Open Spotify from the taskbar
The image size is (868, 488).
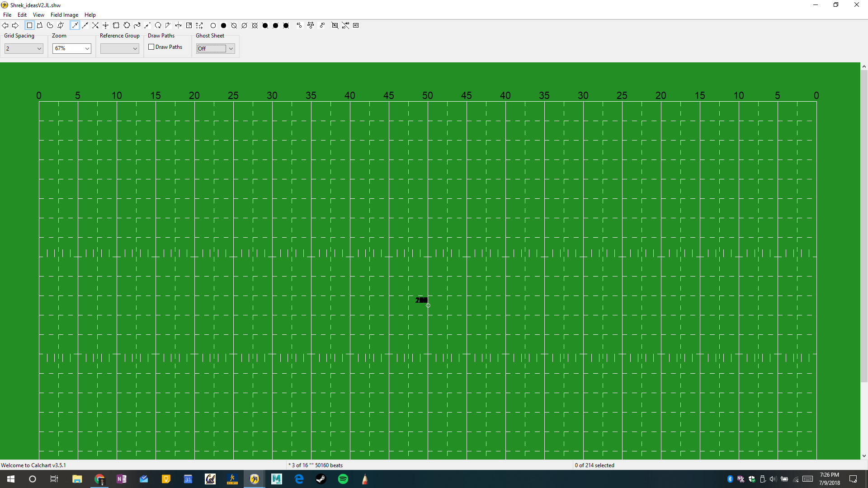coord(343,479)
